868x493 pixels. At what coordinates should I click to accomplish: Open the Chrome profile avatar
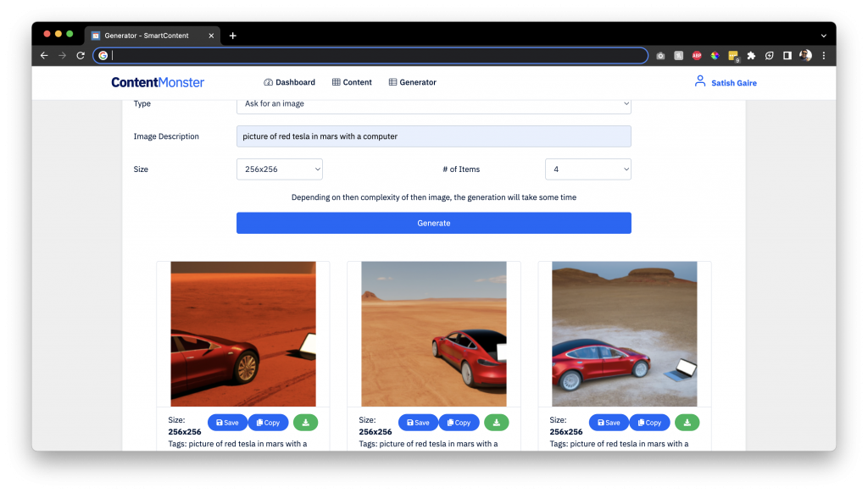click(805, 55)
